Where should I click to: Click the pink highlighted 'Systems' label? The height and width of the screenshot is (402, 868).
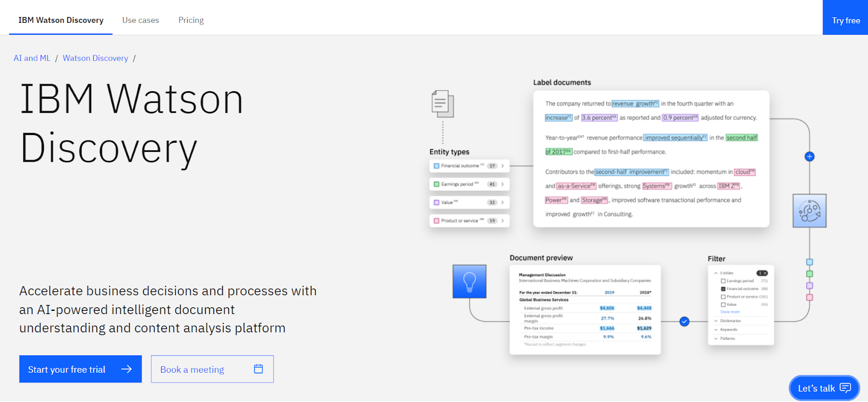[x=657, y=186]
